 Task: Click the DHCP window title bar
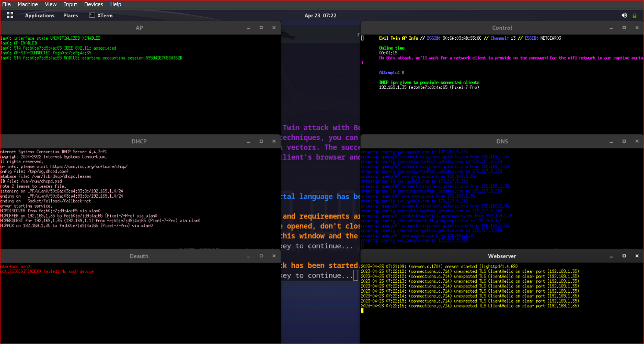139,141
